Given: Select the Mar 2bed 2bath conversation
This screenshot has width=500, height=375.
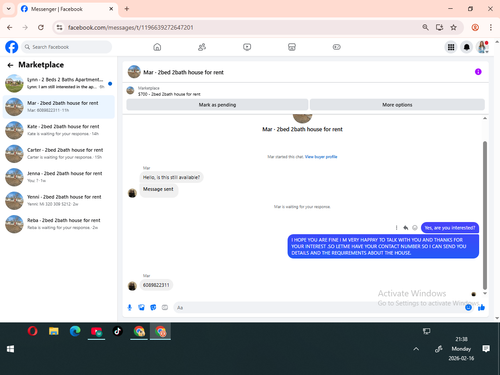Looking at the screenshot, I should (x=59, y=107).
